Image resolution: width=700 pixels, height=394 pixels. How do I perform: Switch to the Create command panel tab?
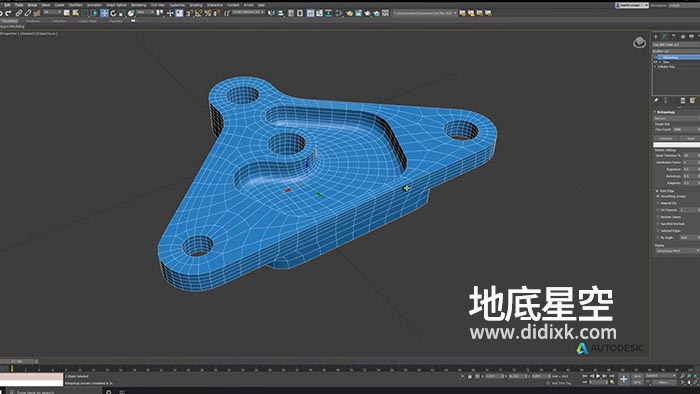pyautogui.click(x=655, y=37)
